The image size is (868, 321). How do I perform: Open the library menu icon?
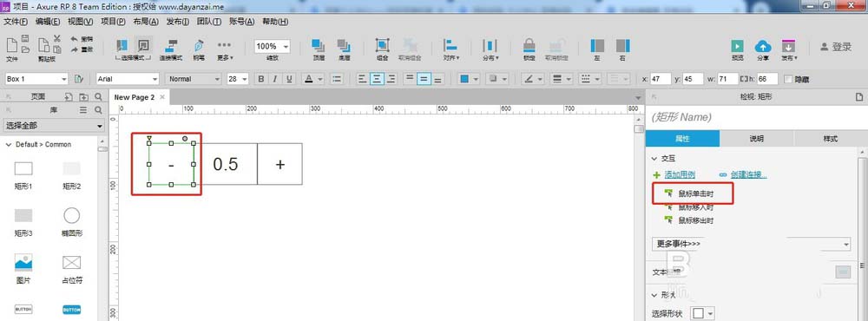pos(83,110)
